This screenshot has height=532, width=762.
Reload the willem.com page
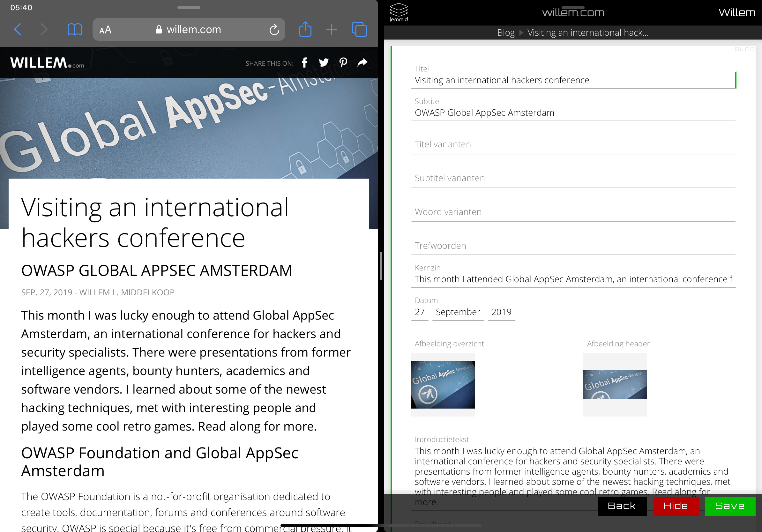click(x=274, y=30)
